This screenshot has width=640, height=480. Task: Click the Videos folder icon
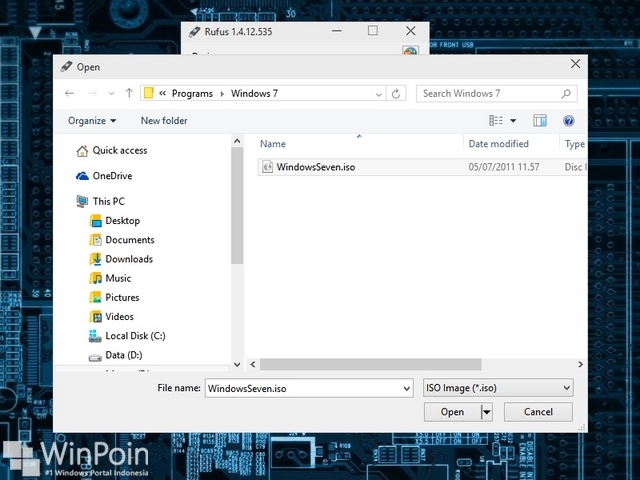(95, 317)
